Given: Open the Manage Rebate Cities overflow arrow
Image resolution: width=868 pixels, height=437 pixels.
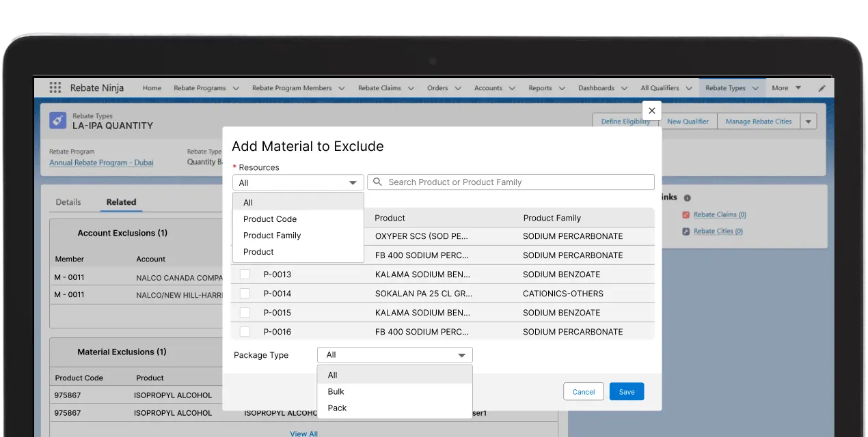Looking at the screenshot, I should click(808, 121).
